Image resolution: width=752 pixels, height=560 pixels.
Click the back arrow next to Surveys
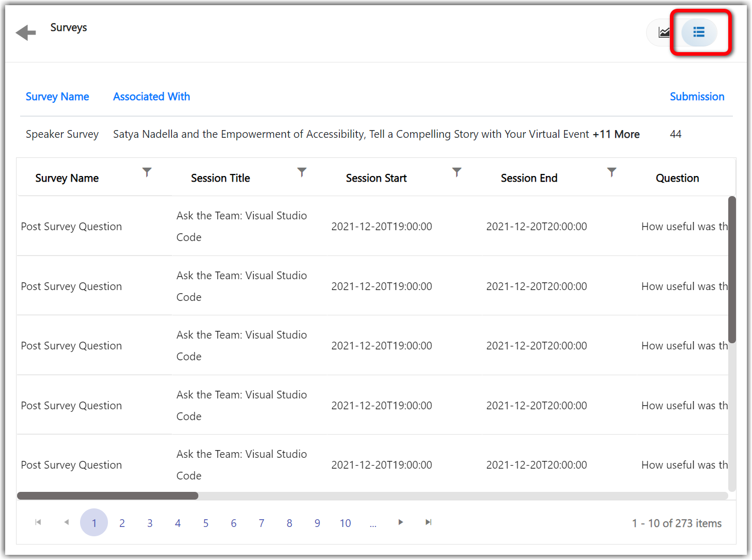(x=26, y=33)
